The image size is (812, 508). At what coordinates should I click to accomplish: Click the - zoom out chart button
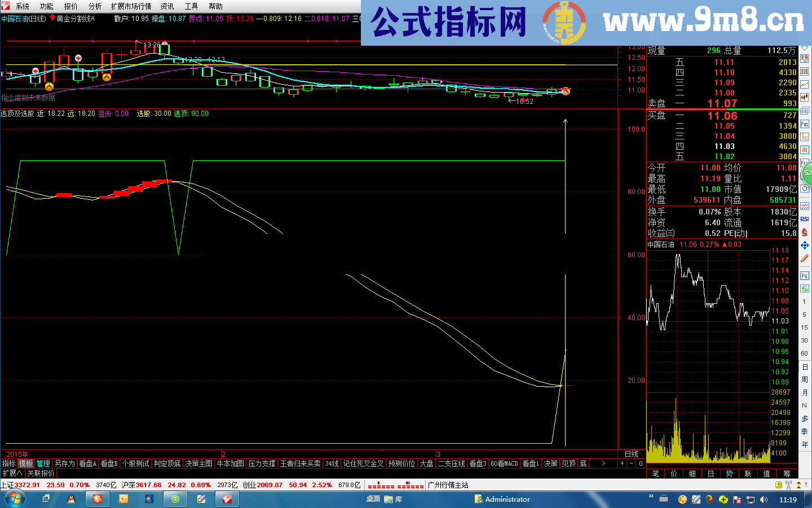632,463
